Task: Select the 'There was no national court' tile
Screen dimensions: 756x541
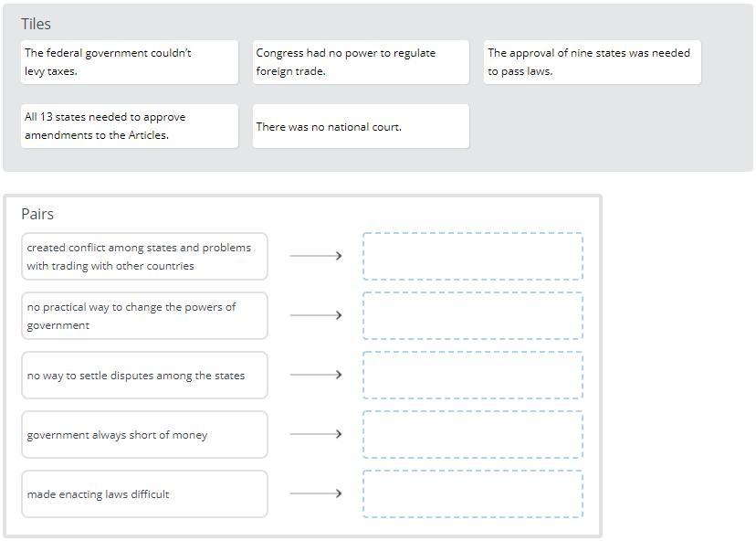Action: 361,126
